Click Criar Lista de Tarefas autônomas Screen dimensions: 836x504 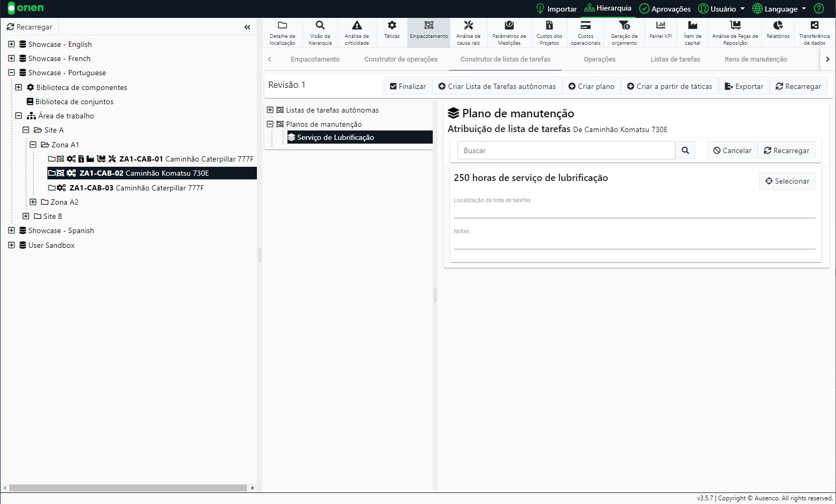click(x=497, y=86)
